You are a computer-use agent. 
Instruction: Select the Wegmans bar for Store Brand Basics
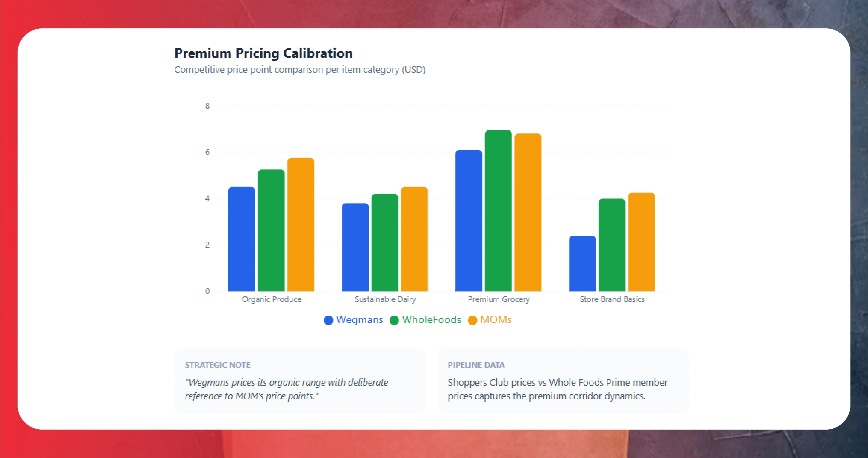[582, 263]
